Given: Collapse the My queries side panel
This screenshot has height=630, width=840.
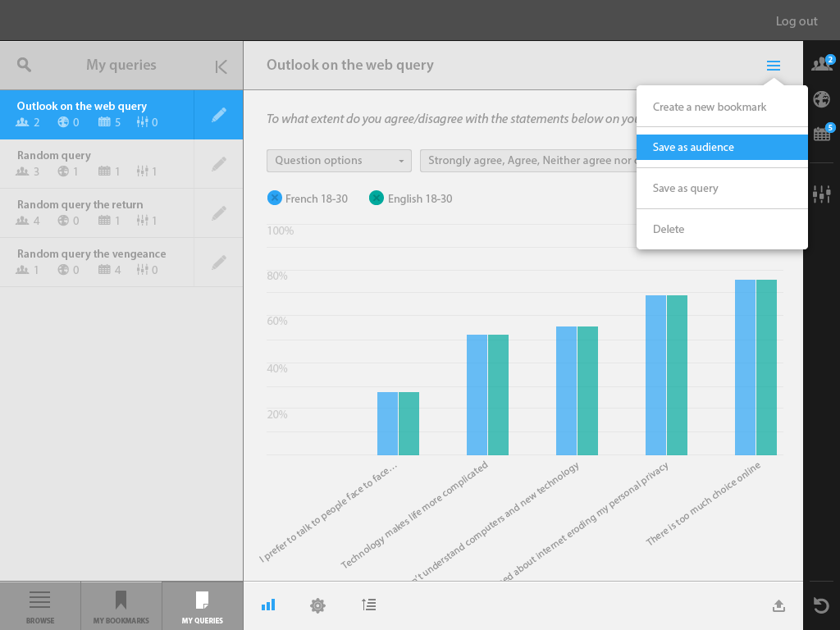Looking at the screenshot, I should coord(221,67).
